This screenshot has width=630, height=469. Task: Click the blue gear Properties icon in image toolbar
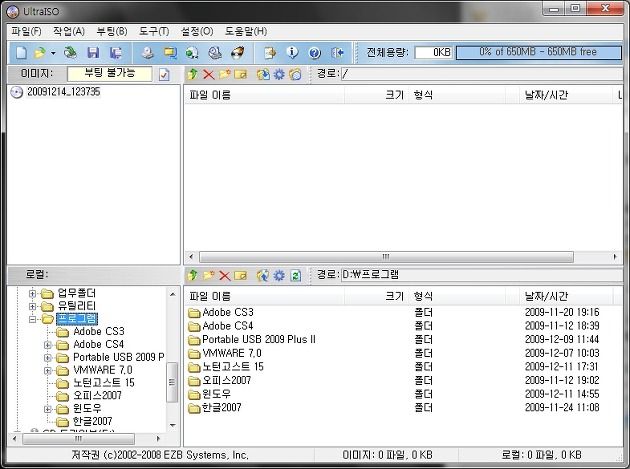pyautogui.click(x=279, y=74)
